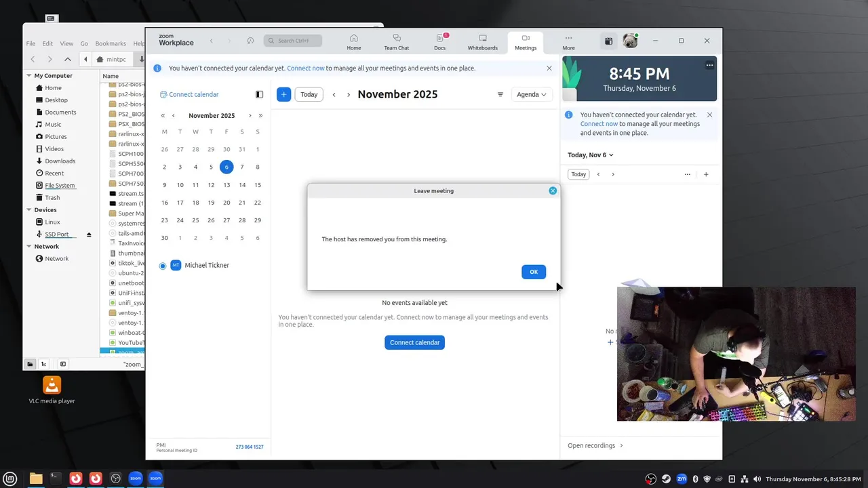Collapse Network section in file manager

(29, 246)
